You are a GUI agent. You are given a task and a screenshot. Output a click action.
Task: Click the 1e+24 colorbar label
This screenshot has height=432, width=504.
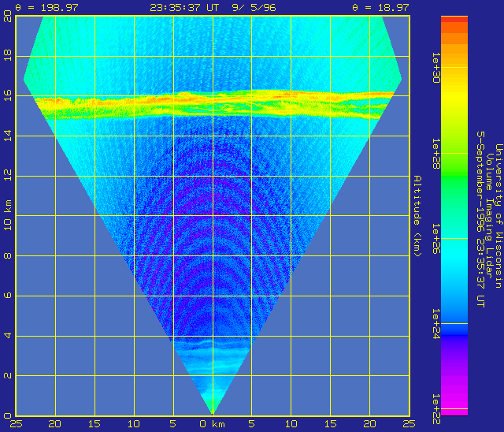(435, 323)
